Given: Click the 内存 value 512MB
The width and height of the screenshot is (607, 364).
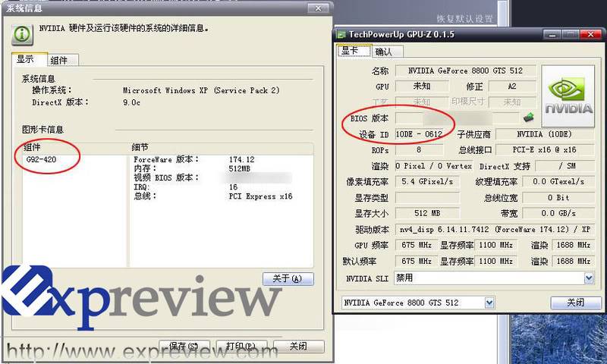Looking at the screenshot, I should [240, 168].
